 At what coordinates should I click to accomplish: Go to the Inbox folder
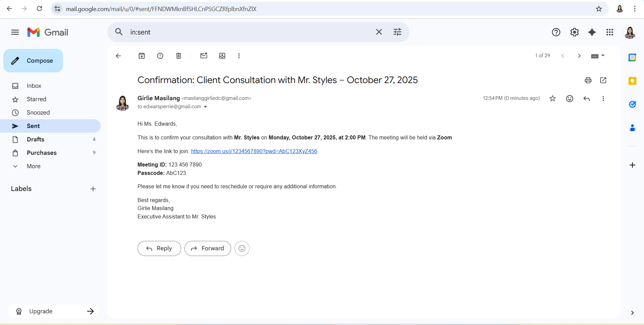pos(34,86)
